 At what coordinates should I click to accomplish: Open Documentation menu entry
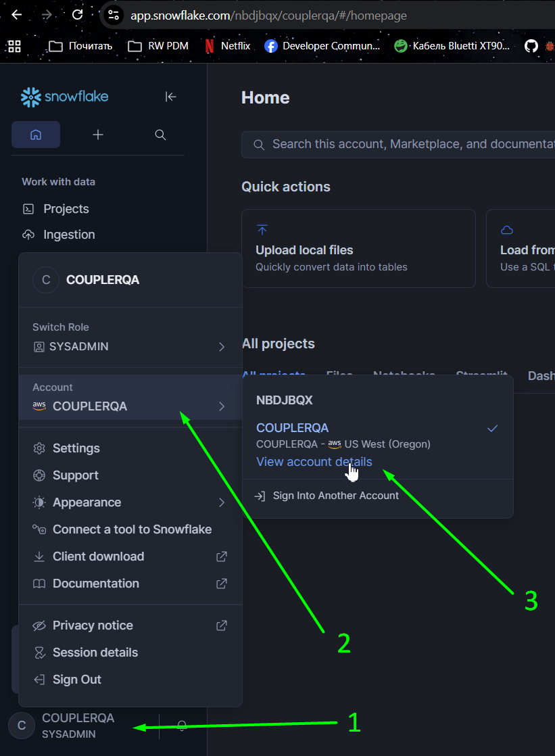[x=130, y=584]
